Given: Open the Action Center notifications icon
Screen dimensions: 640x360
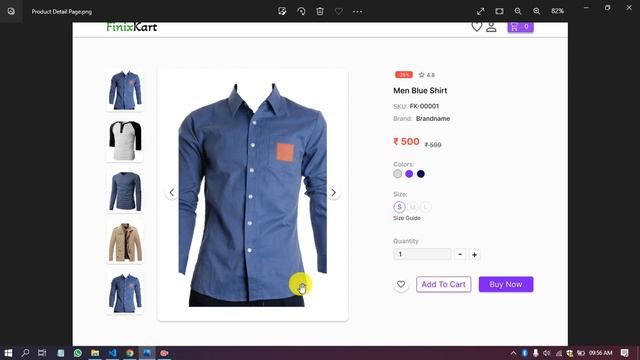Looking at the screenshot, I should point(624,353).
